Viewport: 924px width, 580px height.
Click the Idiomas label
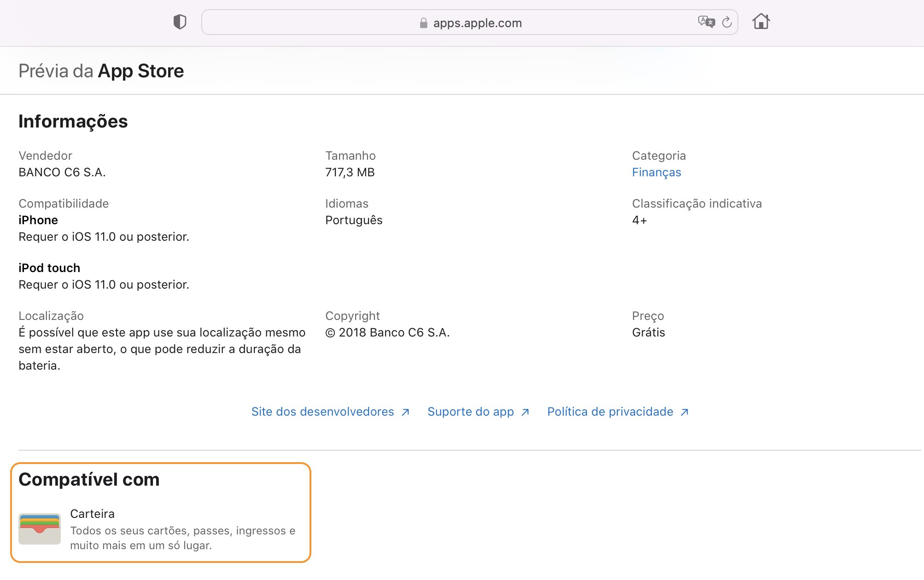click(347, 203)
